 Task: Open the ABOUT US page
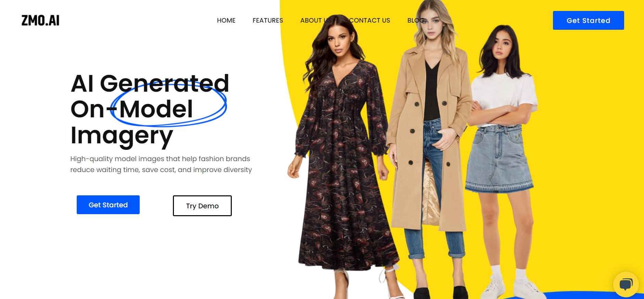(316, 21)
